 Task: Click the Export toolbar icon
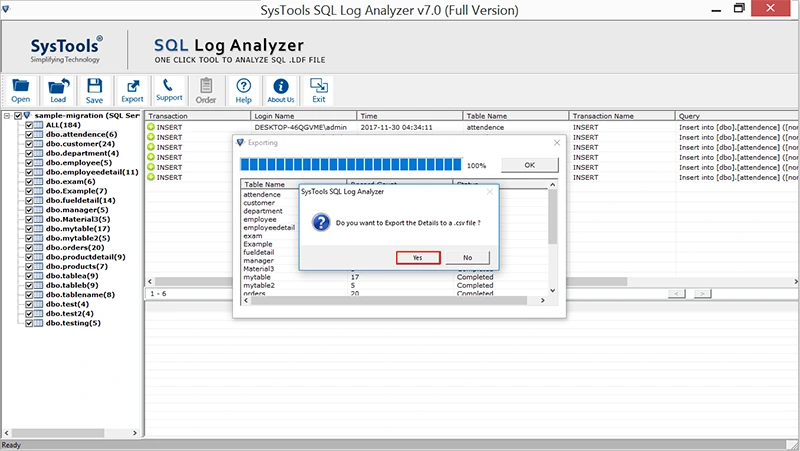click(132, 91)
